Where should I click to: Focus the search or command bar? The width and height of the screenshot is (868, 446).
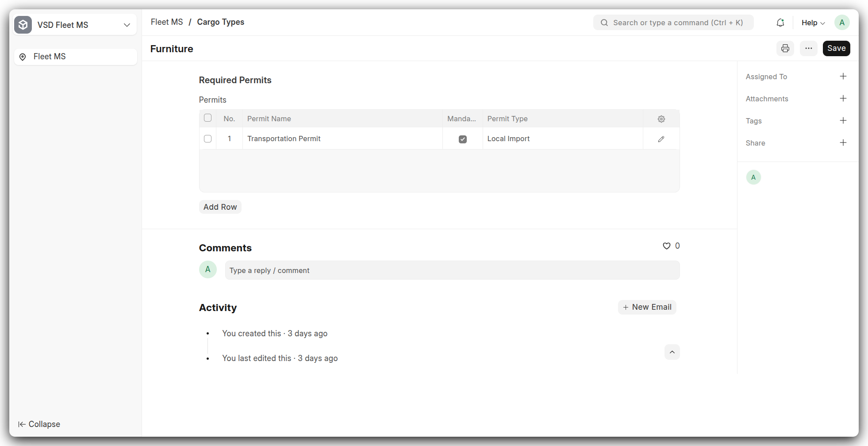click(x=673, y=23)
